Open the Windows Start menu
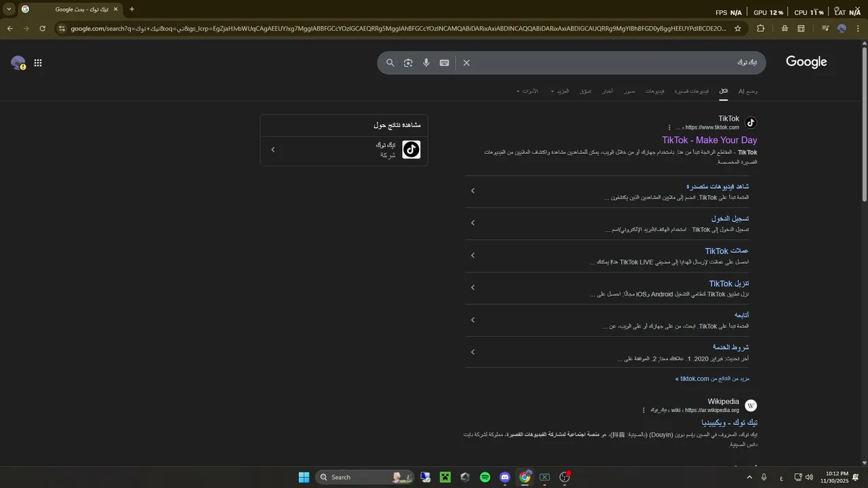This screenshot has width=868, height=488. coord(304,477)
